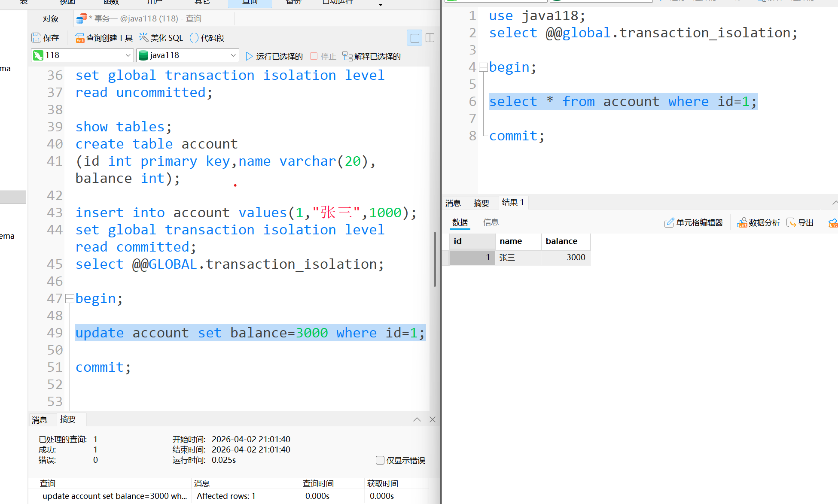Open the java118 database dropdown
Screen dimensions: 838x504
(233, 55)
